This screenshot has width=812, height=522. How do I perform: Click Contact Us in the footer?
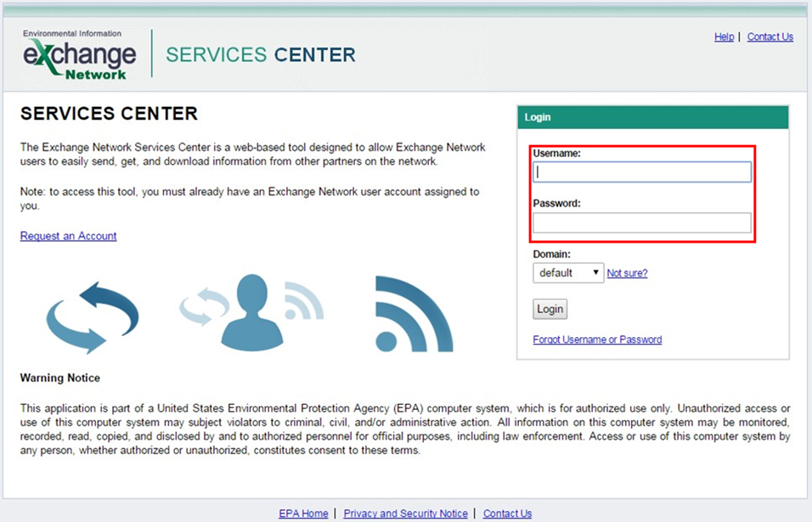coord(507,513)
